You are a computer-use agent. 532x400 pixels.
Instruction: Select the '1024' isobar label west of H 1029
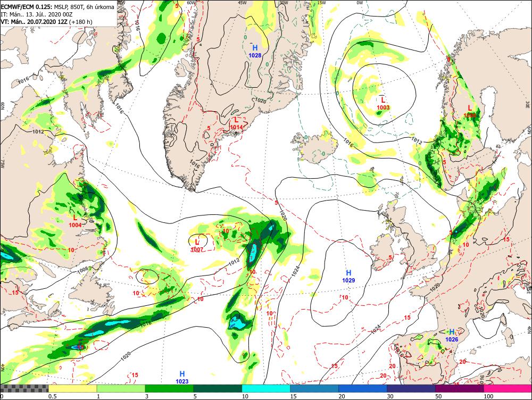click(x=295, y=270)
